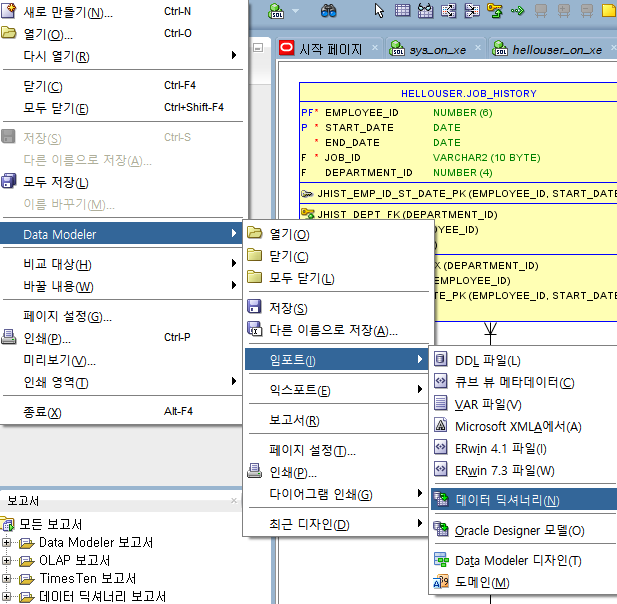Click the green engineer arrow icon

click(x=517, y=11)
